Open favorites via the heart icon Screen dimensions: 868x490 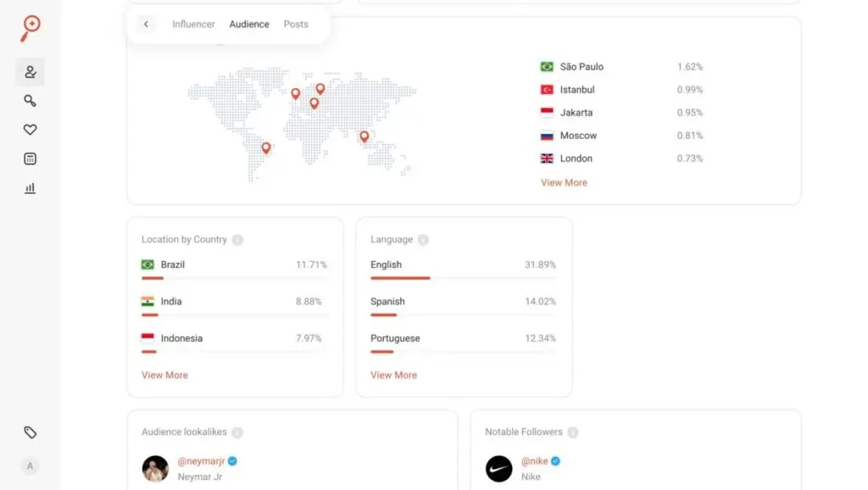(31, 130)
